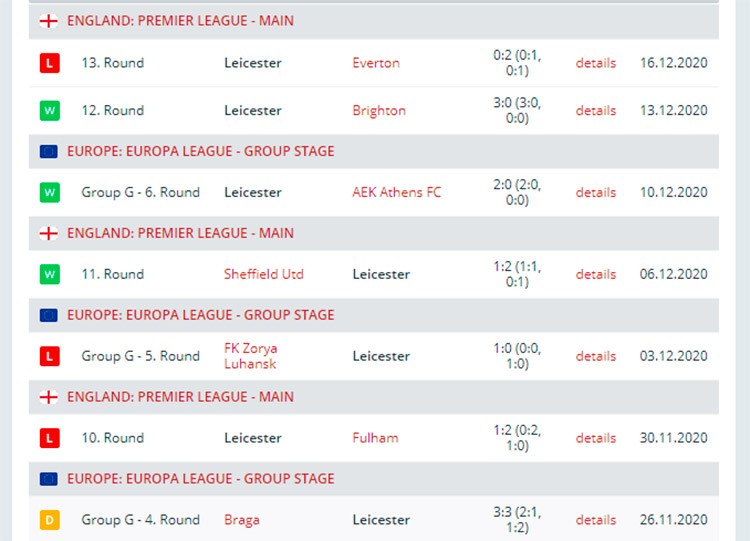Select the Braga team link
This screenshot has height=541, width=750.
click(x=242, y=520)
